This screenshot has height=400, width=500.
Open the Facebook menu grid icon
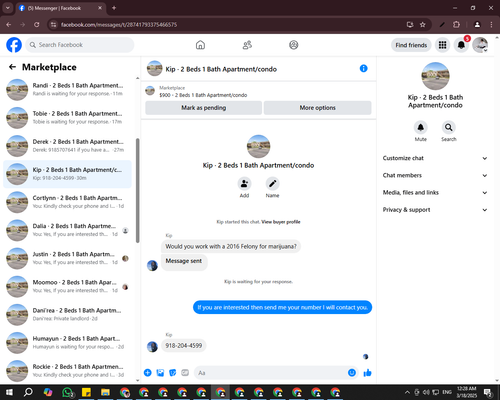click(442, 45)
